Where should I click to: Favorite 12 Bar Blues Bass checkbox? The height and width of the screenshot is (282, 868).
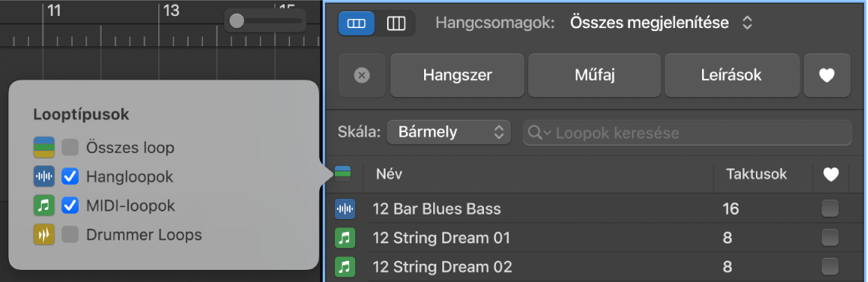(830, 209)
